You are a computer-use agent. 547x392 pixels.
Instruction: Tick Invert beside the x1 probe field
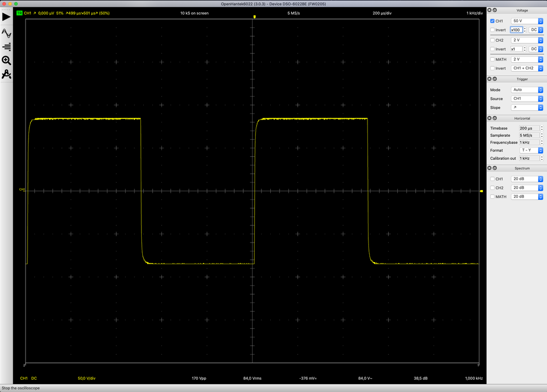pos(492,49)
